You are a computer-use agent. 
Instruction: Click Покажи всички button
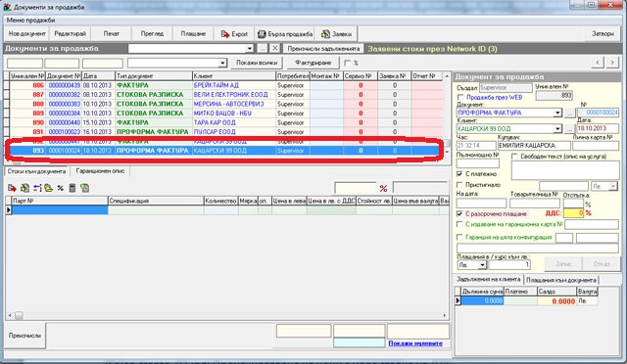(257, 63)
